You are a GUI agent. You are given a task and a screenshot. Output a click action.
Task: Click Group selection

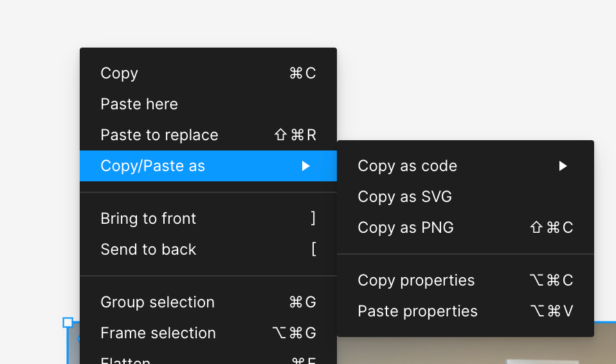[158, 302]
